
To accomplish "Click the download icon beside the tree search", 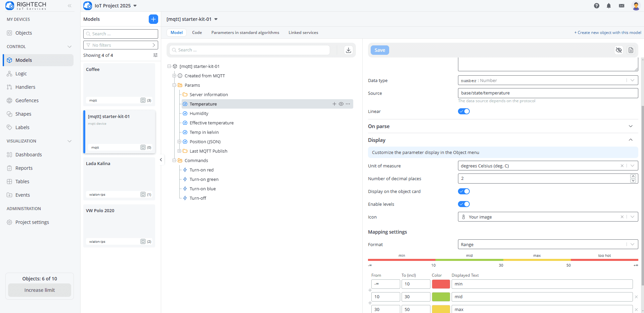I will (x=348, y=50).
